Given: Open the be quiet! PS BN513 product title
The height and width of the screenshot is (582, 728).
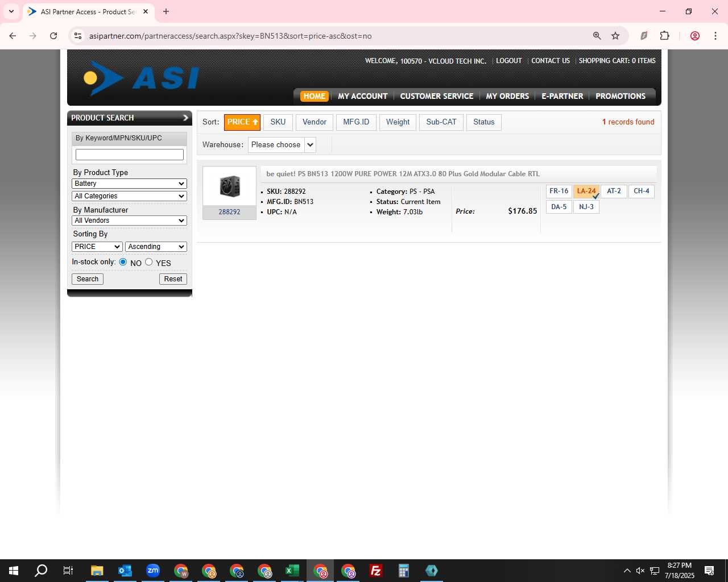Looking at the screenshot, I should (403, 174).
